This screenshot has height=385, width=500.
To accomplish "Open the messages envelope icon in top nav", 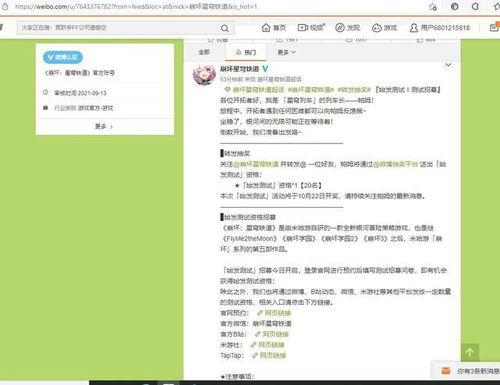I will point(494,27).
